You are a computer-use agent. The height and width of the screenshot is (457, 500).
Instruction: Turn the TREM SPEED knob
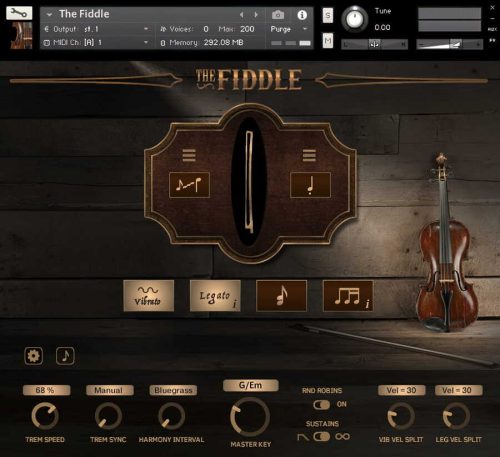tap(45, 416)
